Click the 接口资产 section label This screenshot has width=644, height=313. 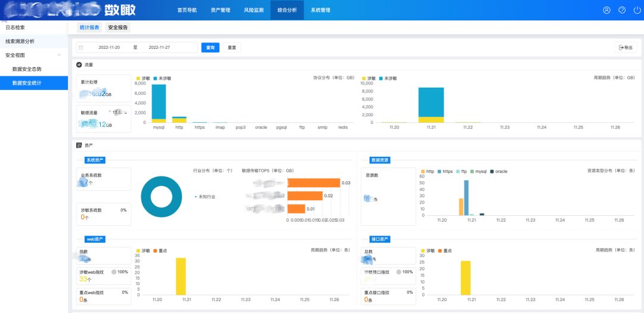[x=380, y=239]
